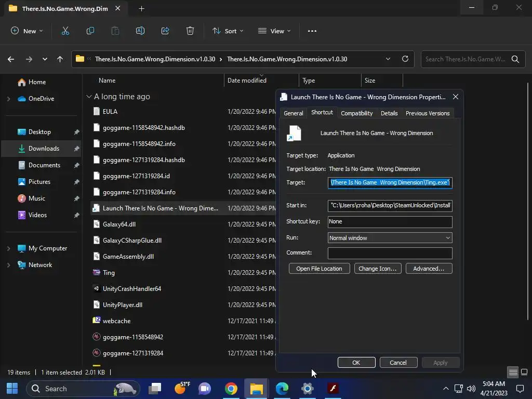Viewport: 532px width, 399px height.
Task: Select goggame-1158548942.hashdb file
Action: point(144,128)
